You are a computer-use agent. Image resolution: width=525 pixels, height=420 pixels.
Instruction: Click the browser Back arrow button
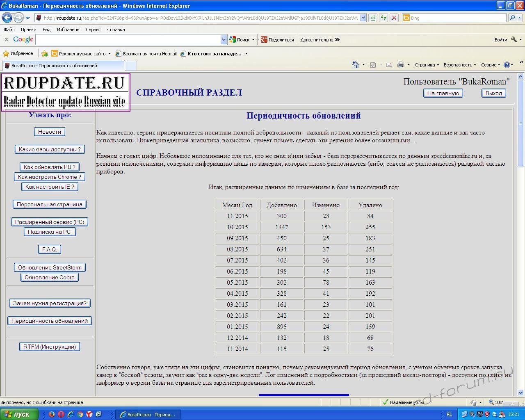point(7,18)
